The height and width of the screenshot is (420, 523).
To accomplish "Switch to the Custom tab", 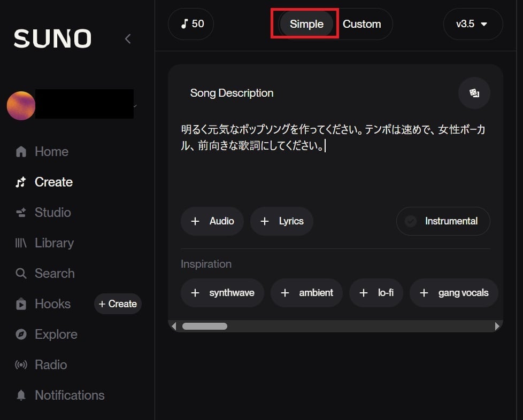I will coord(362,24).
